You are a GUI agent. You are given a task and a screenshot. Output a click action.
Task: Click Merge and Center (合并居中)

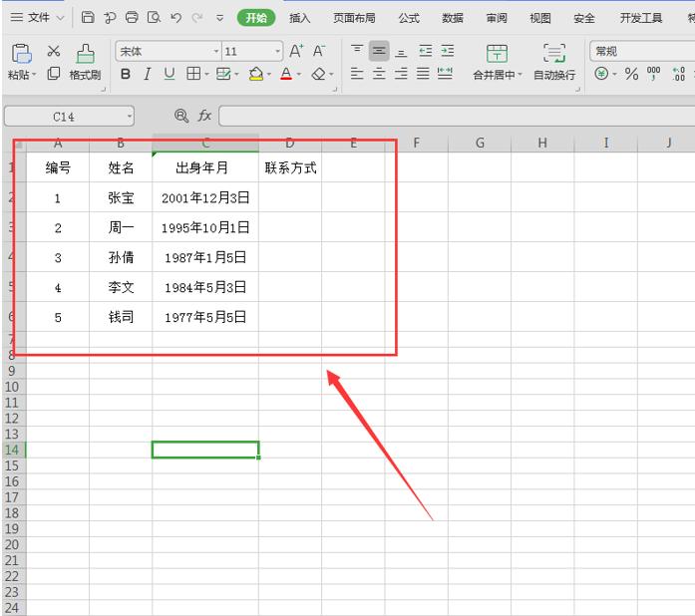pyautogui.click(x=497, y=62)
